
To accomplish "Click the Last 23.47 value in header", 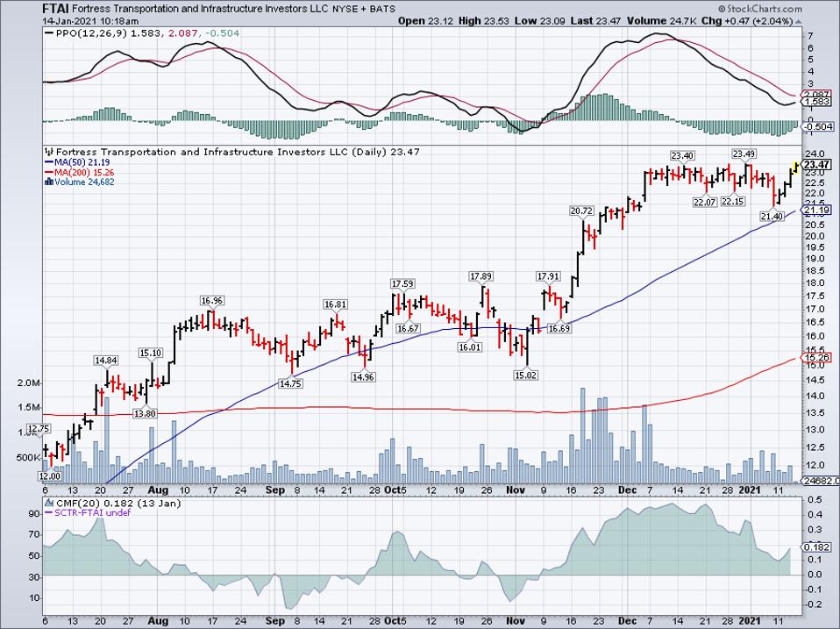I will click(x=595, y=21).
